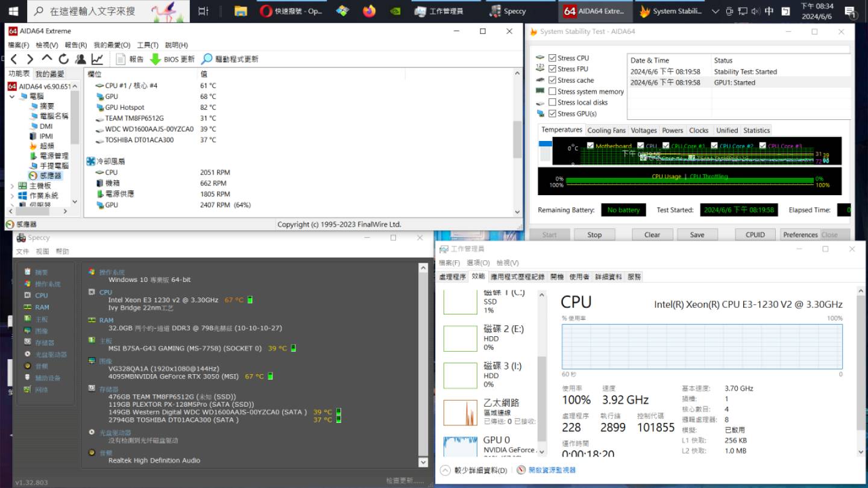This screenshot has height=488, width=868.
Task: Open Preferences in Stability Test
Action: coord(800,235)
